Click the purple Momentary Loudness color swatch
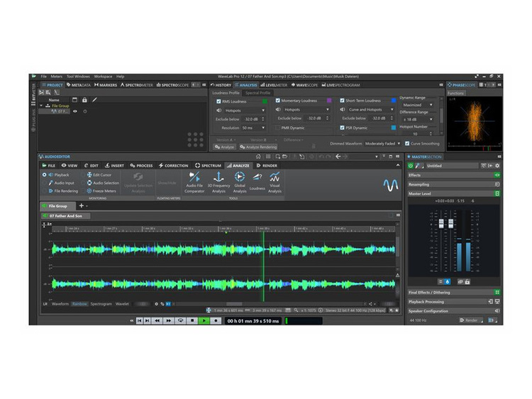Viewport: 532px width, 399px height. tap(328, 101)
